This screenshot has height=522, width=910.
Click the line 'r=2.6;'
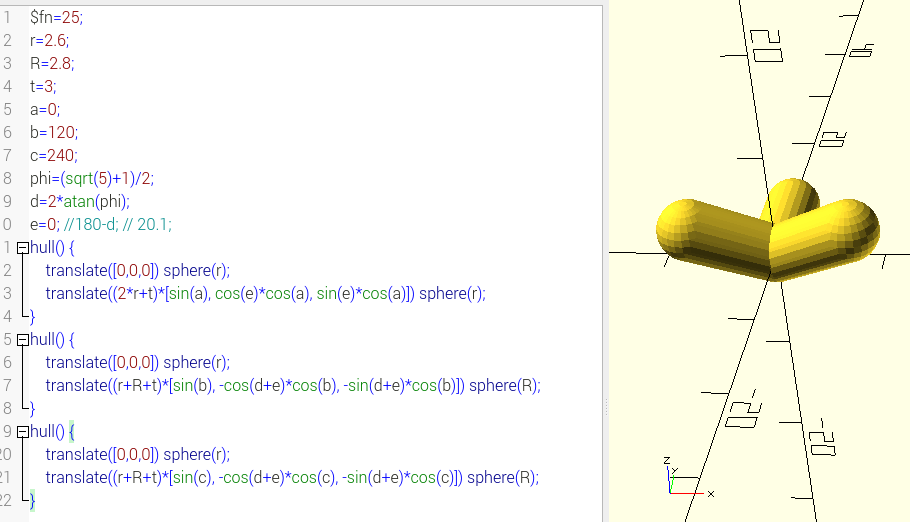point(49,41)
